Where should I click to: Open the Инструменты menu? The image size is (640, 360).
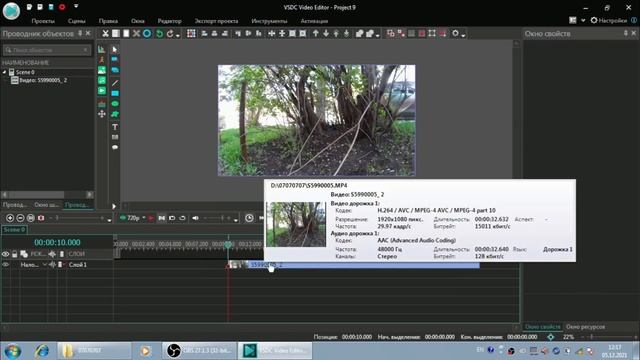(269, 21)
